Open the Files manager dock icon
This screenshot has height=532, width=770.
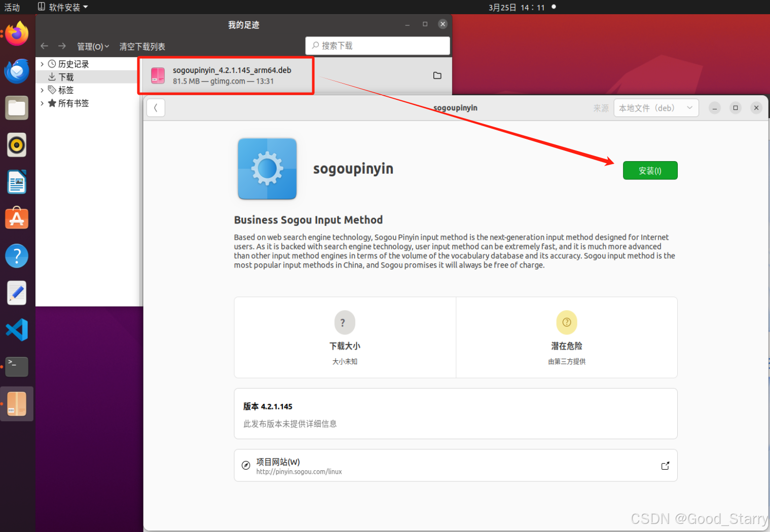point(17,108)
